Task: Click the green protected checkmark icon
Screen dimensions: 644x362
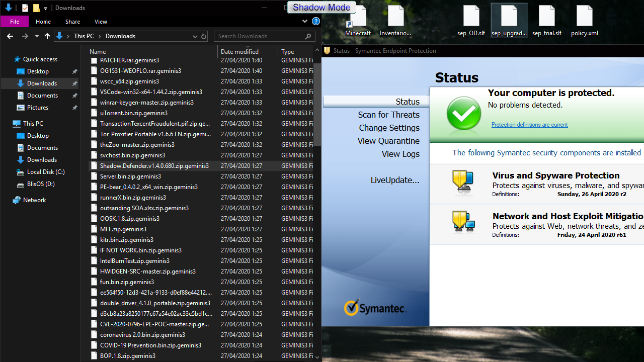Action: 463,114
